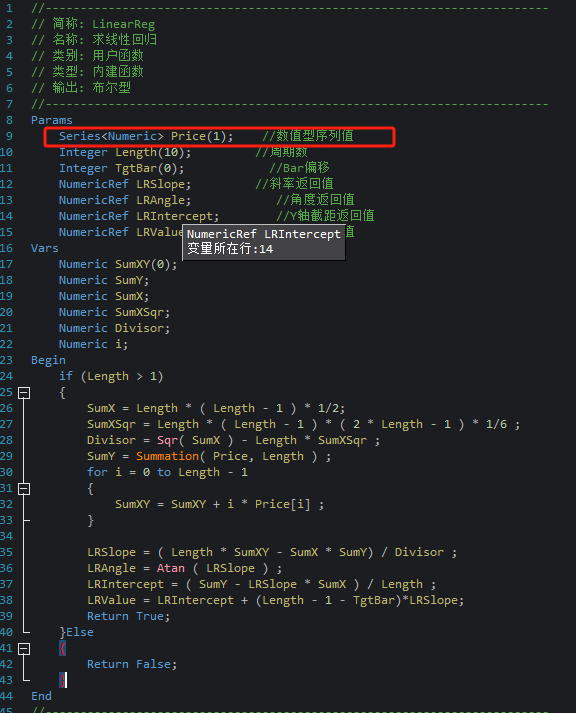The height and width of the screenshot is (713, 576).
Task: Click 'Return False;' statement
Action: tap(132, 664)
